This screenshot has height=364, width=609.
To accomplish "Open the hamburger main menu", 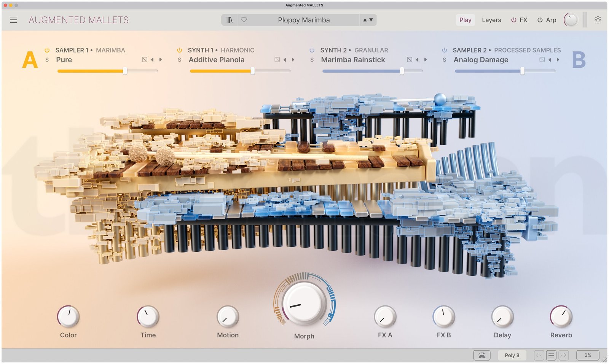I will [13, 20].
